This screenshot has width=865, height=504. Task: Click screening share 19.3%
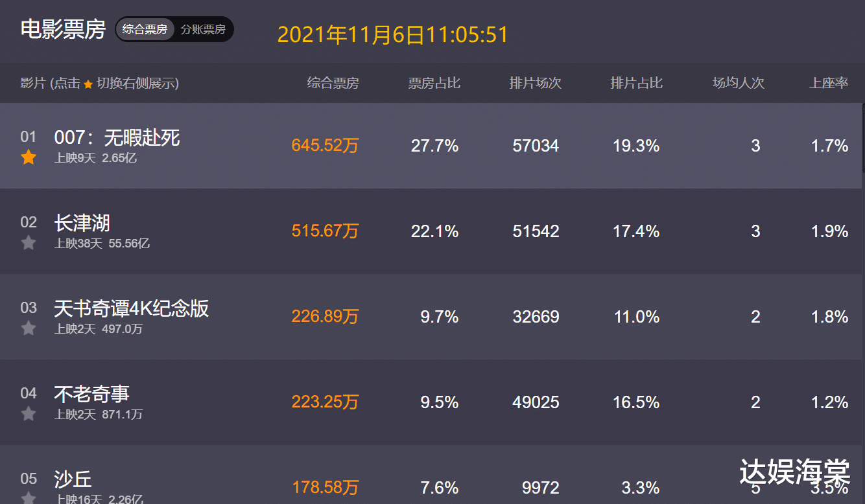pos(636,146)
